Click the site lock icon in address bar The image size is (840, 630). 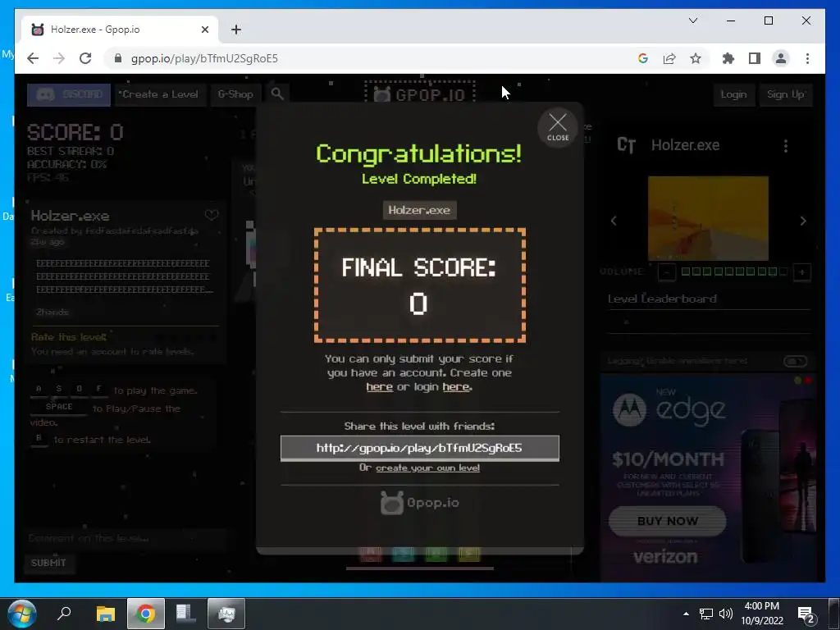pos(118,58)
